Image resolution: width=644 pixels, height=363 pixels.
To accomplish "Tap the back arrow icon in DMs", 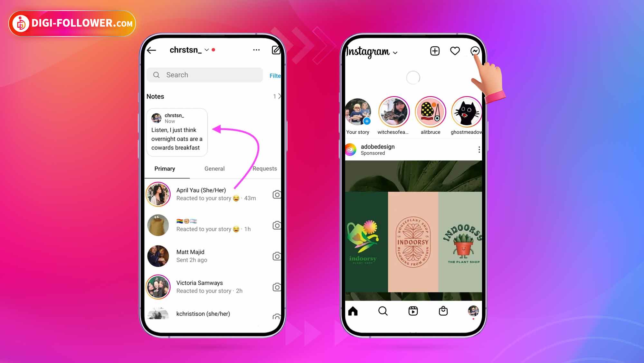I will [x=151, y=50].
